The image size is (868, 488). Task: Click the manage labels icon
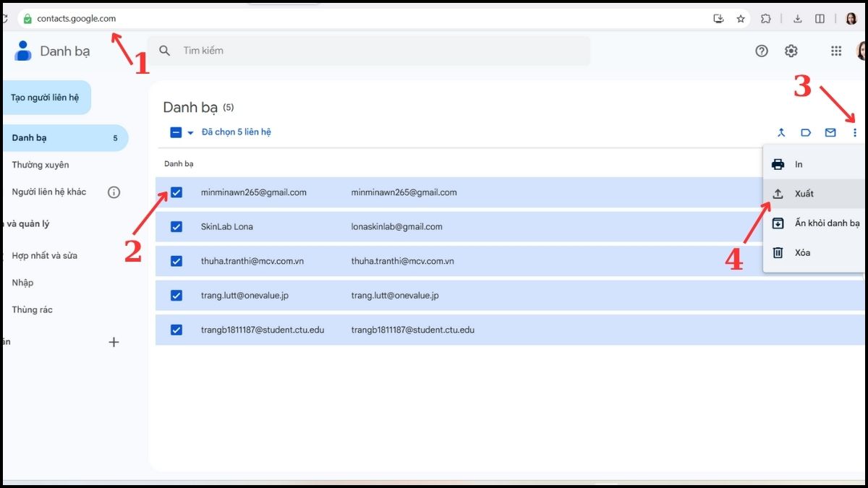click(806, 132)
